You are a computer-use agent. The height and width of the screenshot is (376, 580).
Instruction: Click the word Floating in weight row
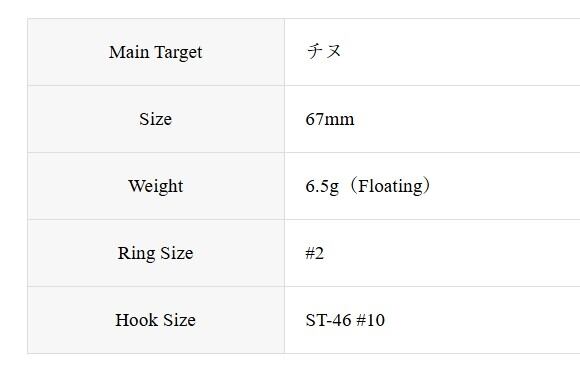click(x=390, y=186)
